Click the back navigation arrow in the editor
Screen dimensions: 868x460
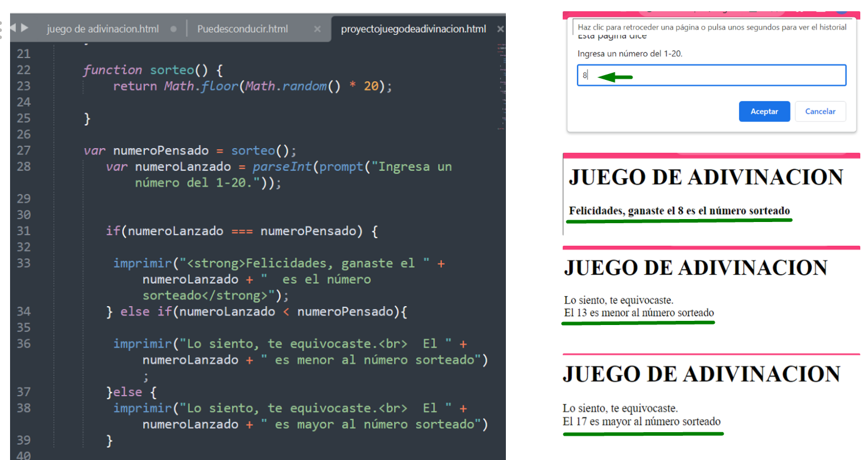click(13, 28)
